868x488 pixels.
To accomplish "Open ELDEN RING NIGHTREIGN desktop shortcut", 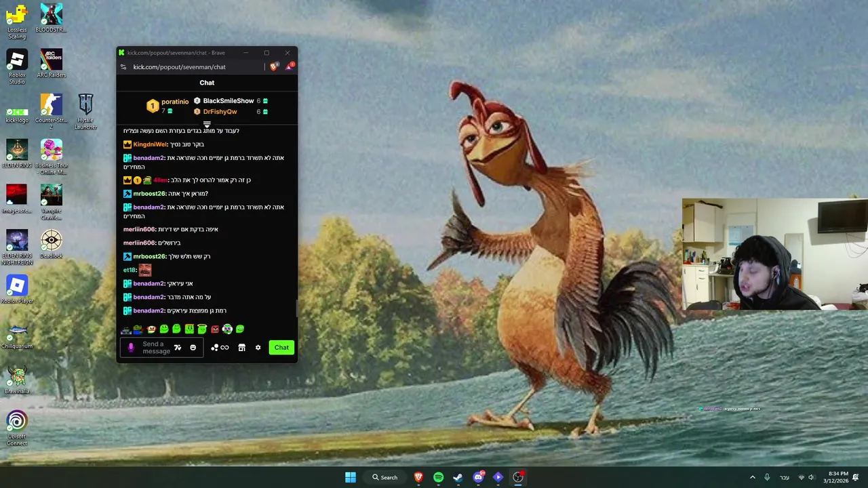I will pos(17,248).
